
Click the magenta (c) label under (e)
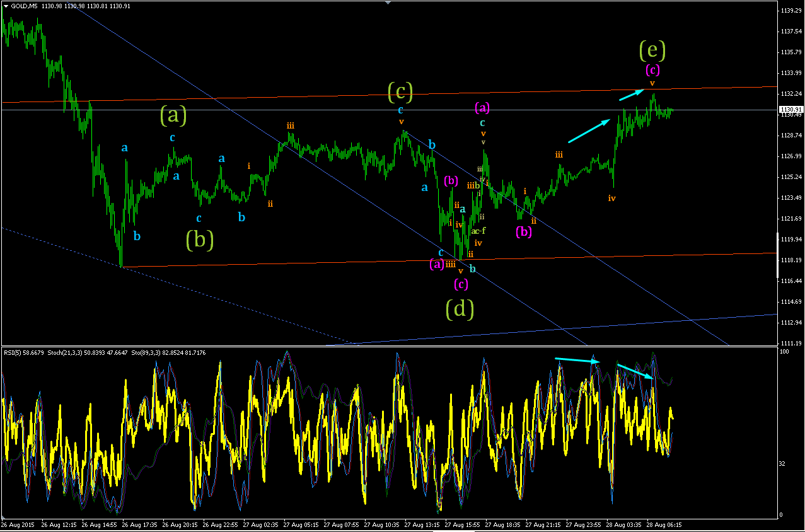pos(652,69)
